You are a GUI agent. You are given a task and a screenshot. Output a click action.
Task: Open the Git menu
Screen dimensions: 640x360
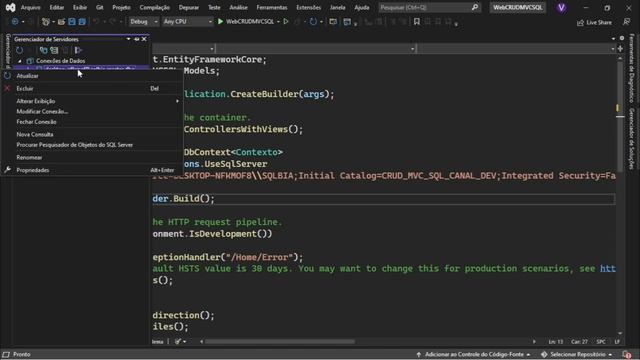coord(100,7)
